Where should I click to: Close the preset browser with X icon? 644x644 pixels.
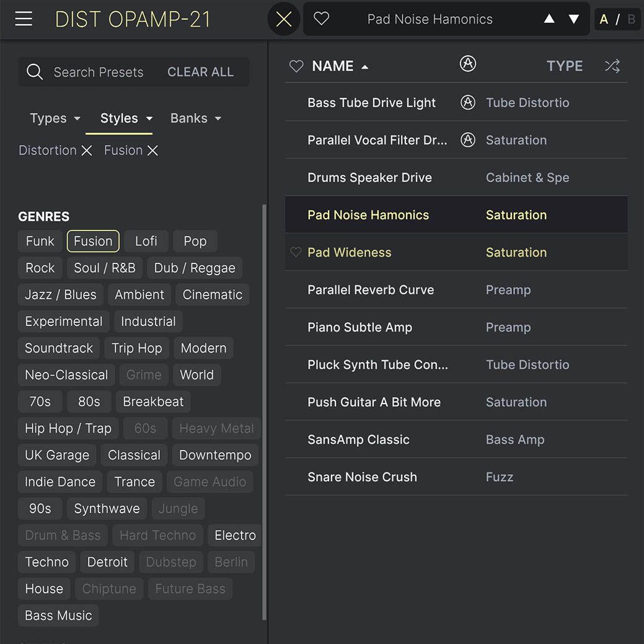(x=284, y=19)
